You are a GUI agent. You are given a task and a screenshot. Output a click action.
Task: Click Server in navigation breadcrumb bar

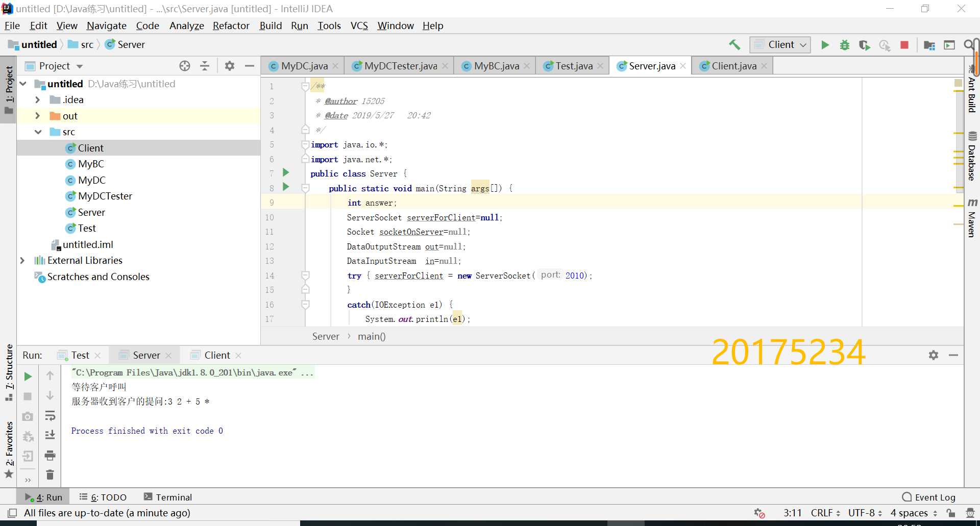[131, 45]
